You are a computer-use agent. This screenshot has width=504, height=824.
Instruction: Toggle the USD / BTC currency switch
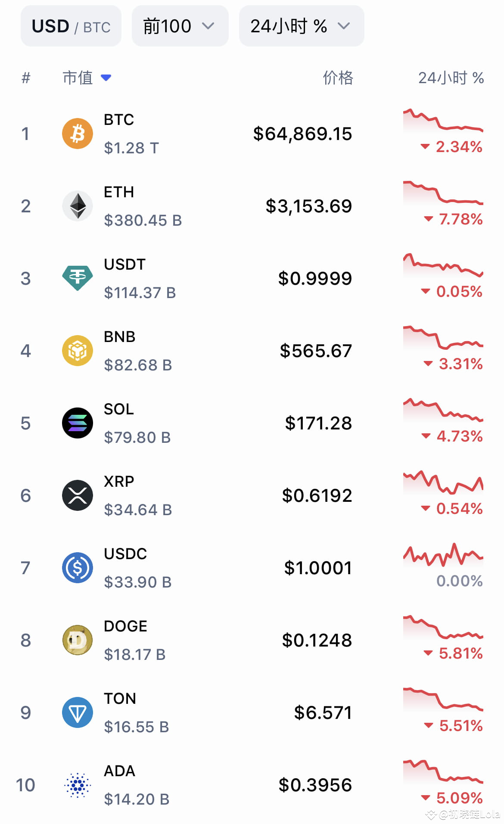(71, 26)
